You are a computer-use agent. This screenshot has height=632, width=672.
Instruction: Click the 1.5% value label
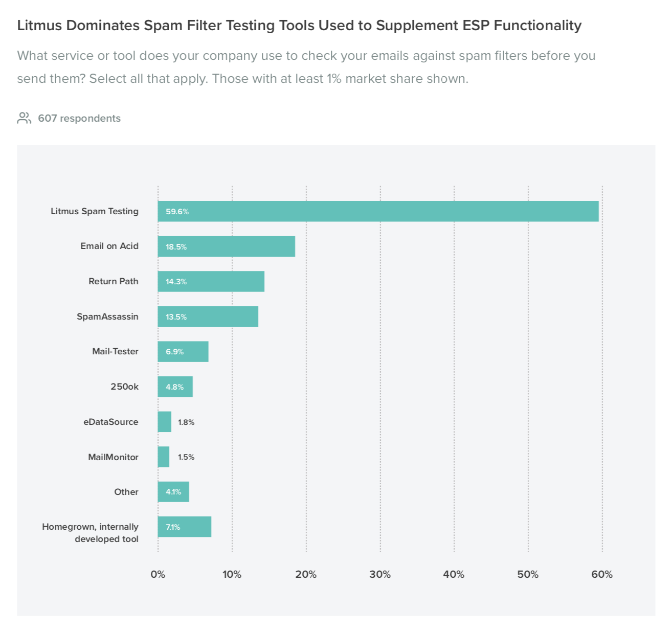click(x=186, y=457)
